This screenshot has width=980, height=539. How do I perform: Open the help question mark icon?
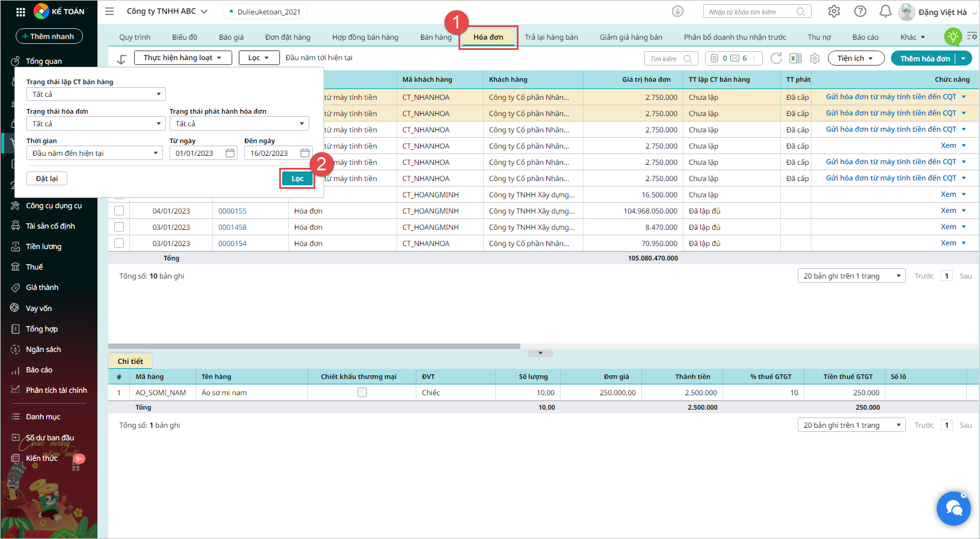tap(860, 11)
